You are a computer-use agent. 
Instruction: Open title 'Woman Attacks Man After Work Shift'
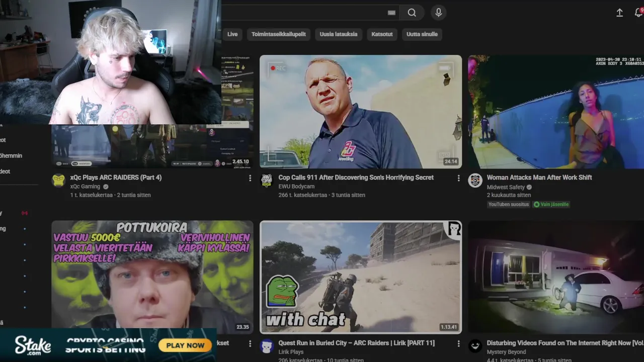click(539, 177)
